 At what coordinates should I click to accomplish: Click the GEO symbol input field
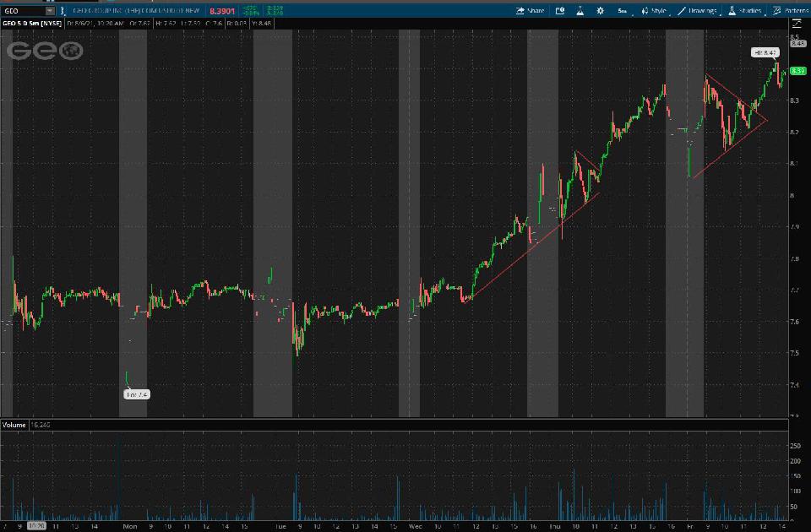[21, 11]
